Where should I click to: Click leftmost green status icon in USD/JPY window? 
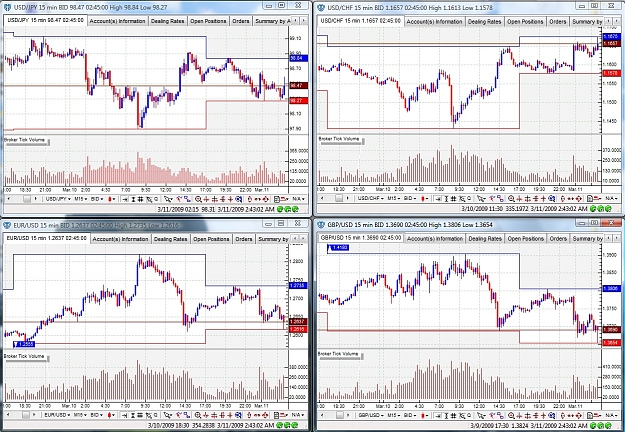[279, 209]
